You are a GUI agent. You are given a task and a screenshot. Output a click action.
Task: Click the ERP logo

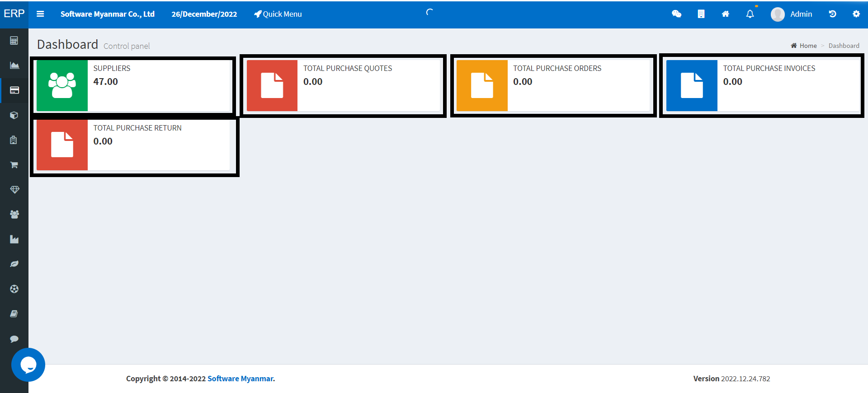point(14,14)
